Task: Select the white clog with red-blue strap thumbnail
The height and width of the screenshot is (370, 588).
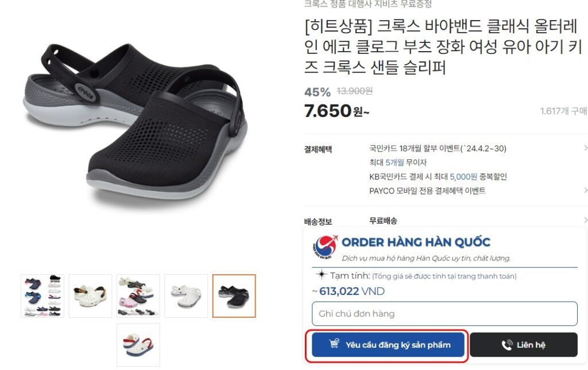Action: [138, 345]
